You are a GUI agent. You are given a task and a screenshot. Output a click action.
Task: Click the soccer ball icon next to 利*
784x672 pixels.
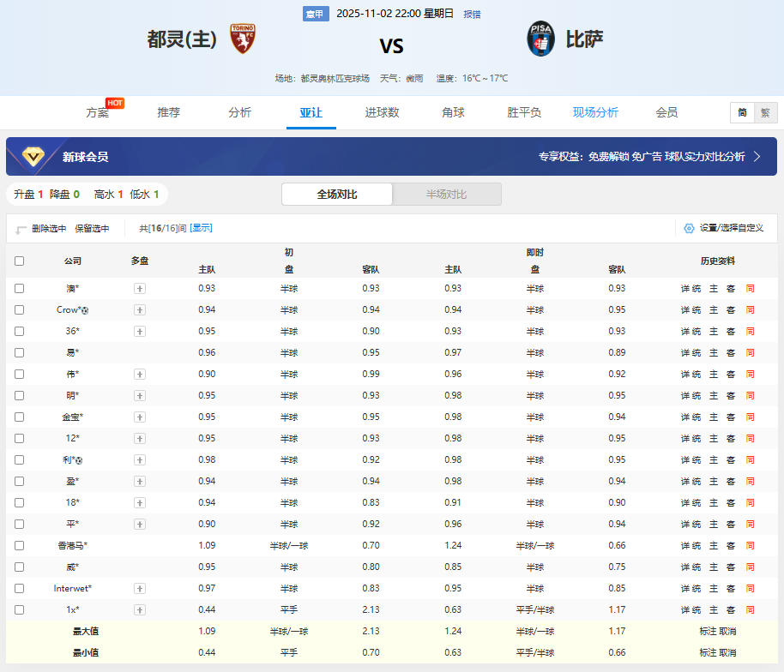coord(79,460)
